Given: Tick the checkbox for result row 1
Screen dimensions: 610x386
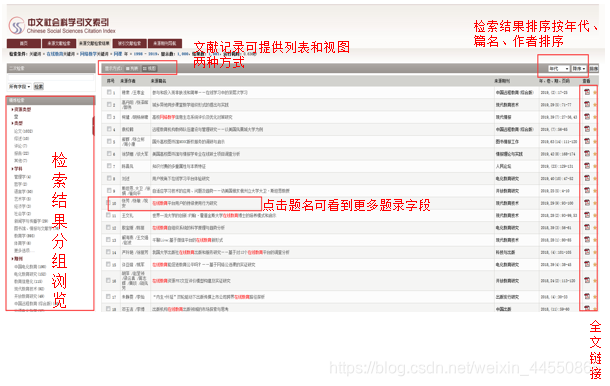Looking at the screenshot, I should pyautogui.click(x=109, y=92).
